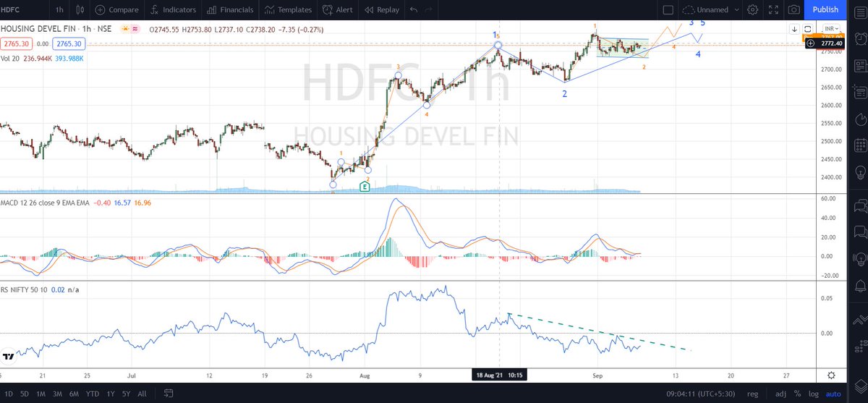Open the select layout square icon

coord(667,10)
